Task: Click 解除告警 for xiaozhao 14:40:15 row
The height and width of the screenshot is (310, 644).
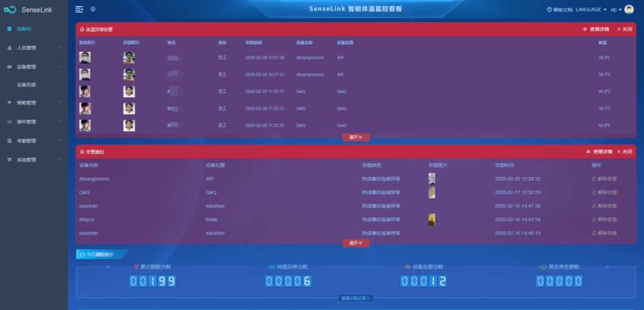Action: tap(604, 233)
